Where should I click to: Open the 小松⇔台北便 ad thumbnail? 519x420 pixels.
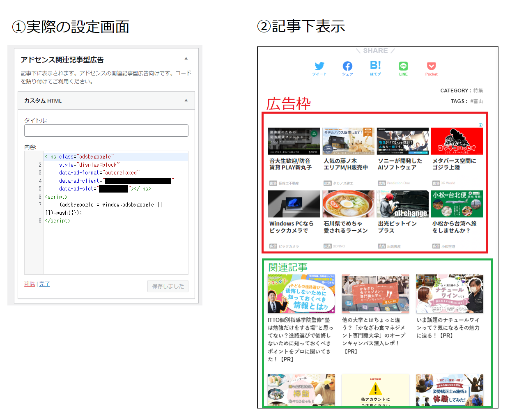[x=457, y=204]
